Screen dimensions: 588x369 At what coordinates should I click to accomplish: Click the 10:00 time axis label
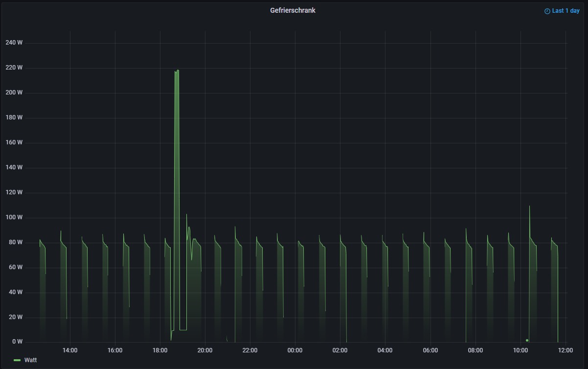click(x=520, y=350)
